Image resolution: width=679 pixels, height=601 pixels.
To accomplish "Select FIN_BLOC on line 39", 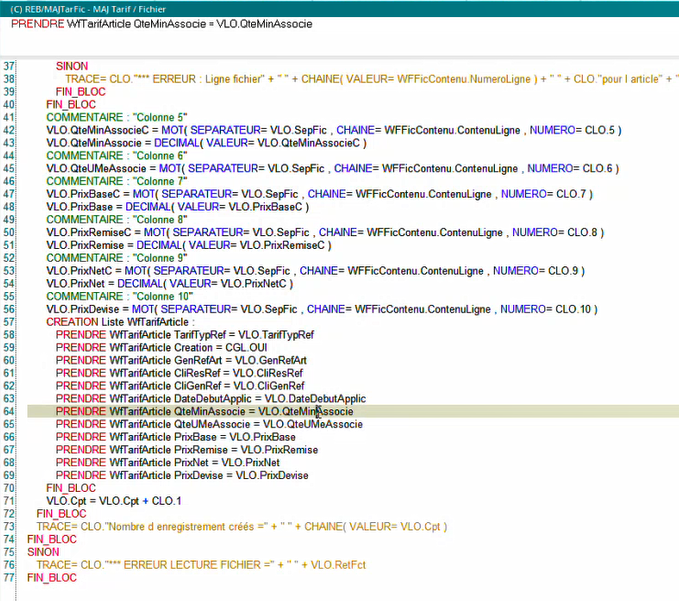I will (x=81, y=92).
